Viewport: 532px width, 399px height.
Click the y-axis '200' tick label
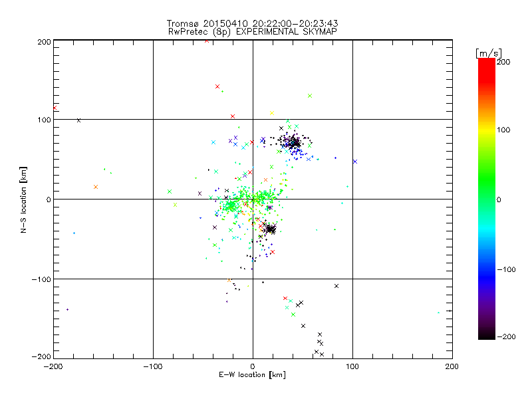[44, 42]
